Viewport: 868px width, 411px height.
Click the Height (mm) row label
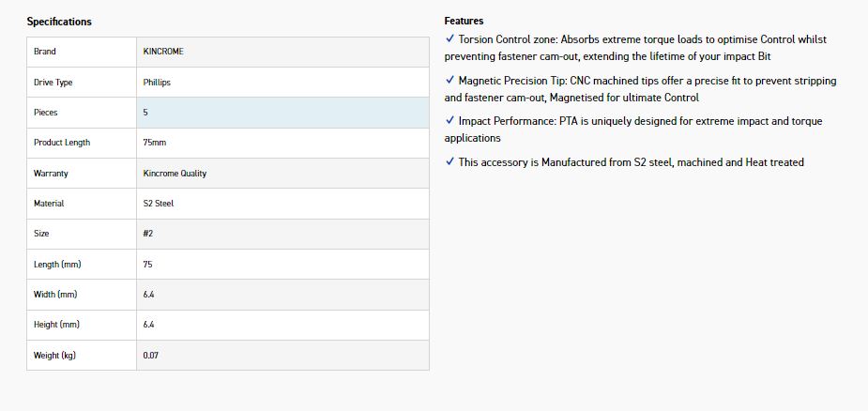tap(56, 325)
